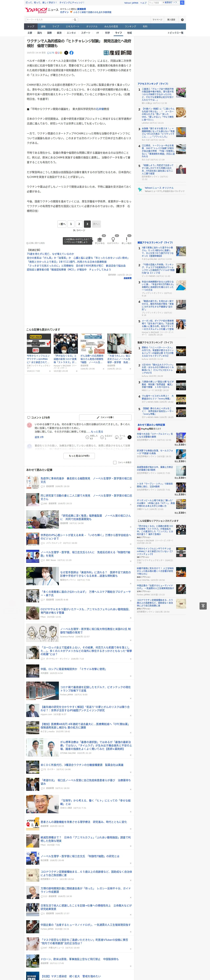This screenshot has width=210, height=980.
Task: Open スポーツ category
Action: tap(85, 33)
